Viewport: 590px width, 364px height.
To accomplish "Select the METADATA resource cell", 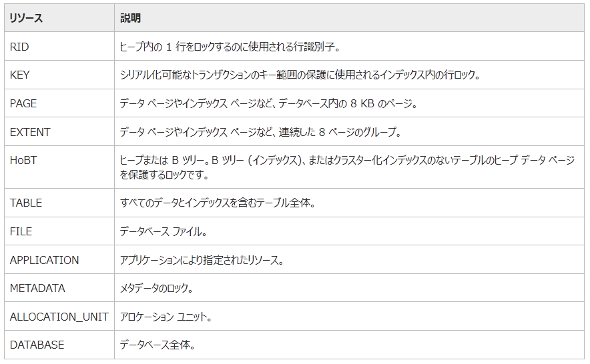I will pos(37,288).
